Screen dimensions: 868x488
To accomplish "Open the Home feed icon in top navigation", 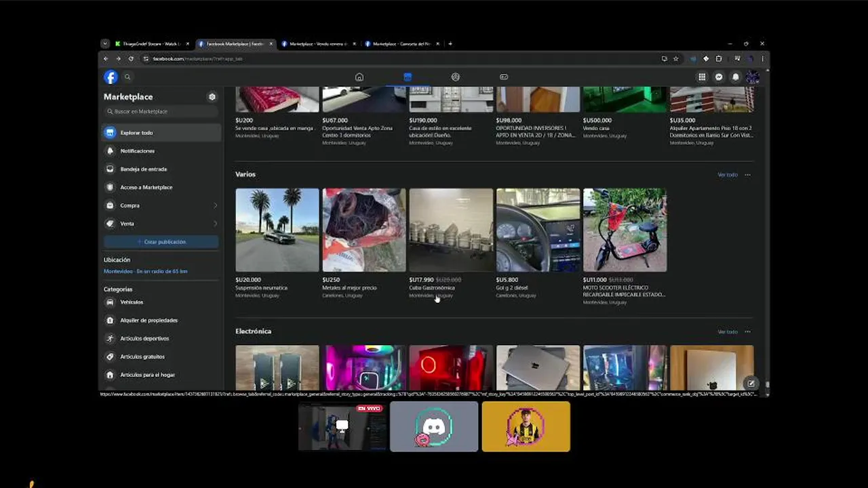I will click(x=359, y=77).
